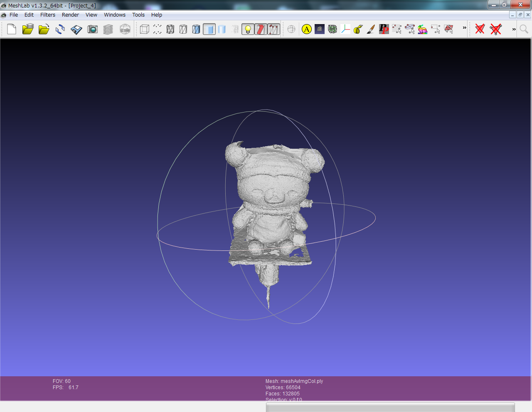This screenshot has width=532, height=412.
Task: Click the Export Mesh floppy disk icon
Action: pos(76,29)
